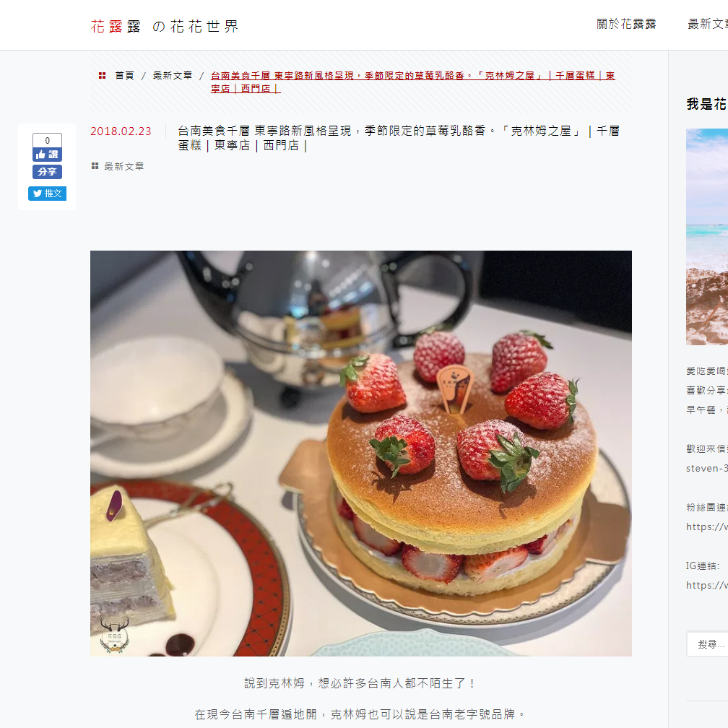Screen dimensions: 728x728
Task: Open the 最新文章 breadcrumb link
Action: [172, 76]
